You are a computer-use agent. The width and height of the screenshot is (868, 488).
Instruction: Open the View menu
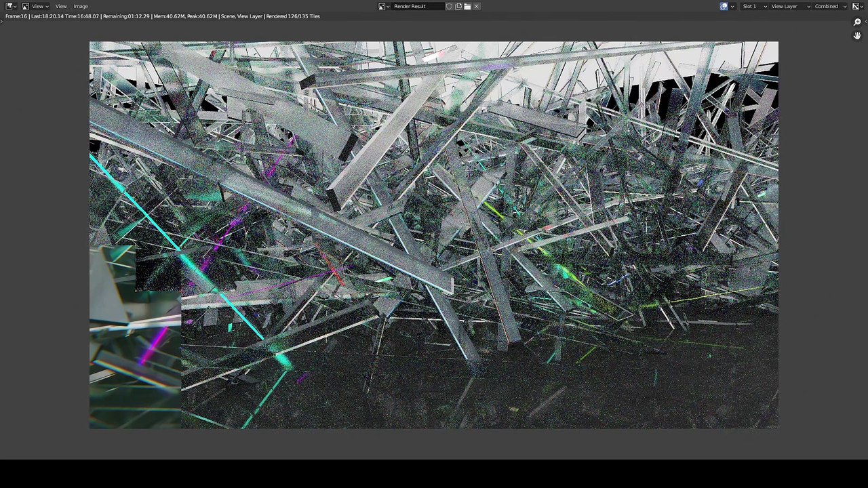[61, 6]
